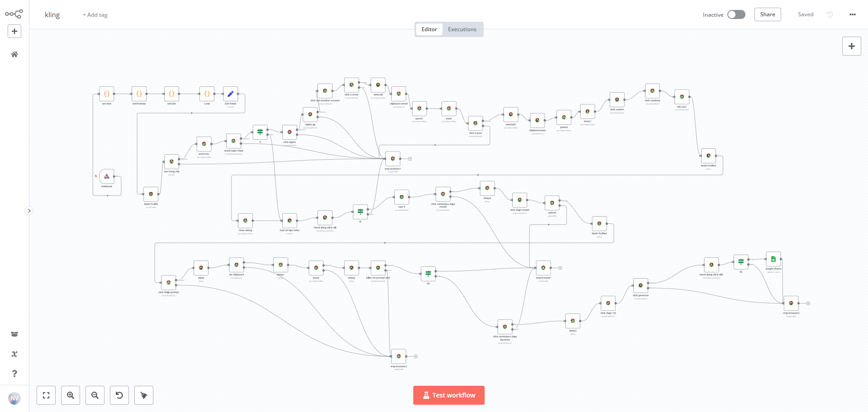The width and height of the screenshot is (868, 412).
Task: Select the Google Sheets node
Action: pos(773,259)
